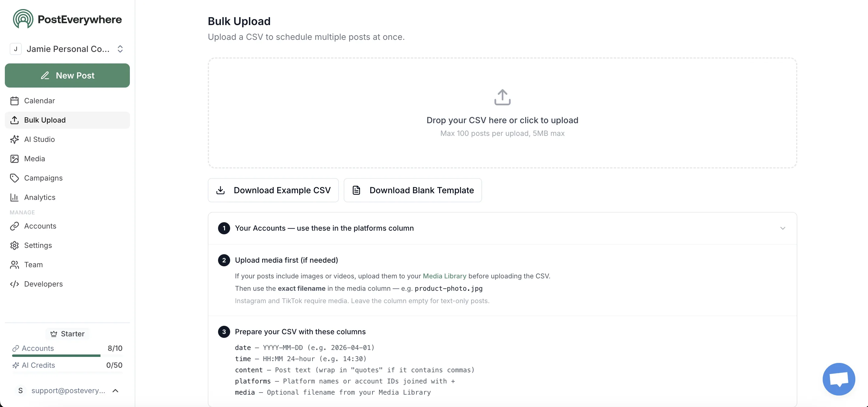This screenshot has height=407, width=868.
Task: Expand the Your Accounts platforms section
Action: click(783, 228)
